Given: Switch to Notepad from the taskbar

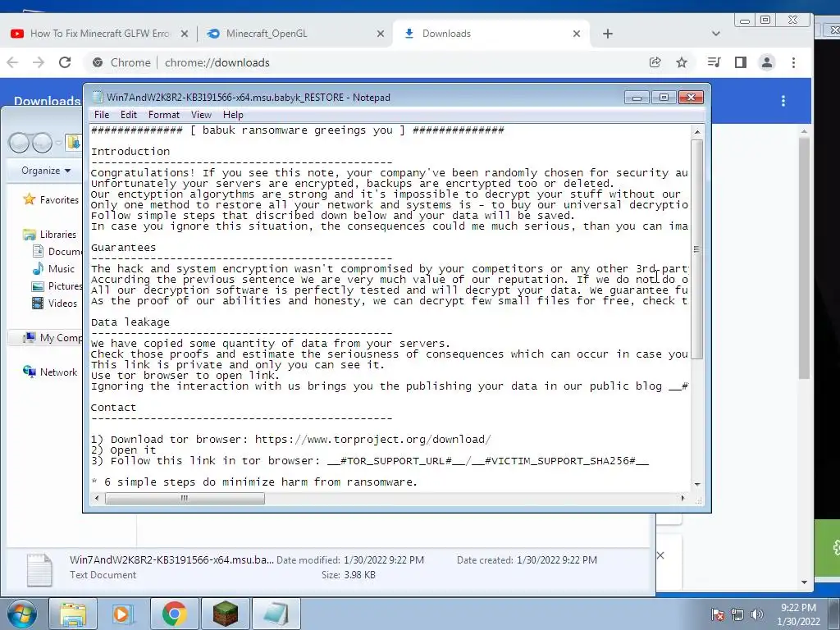Looking at the screenshot, I should point(276,614).
